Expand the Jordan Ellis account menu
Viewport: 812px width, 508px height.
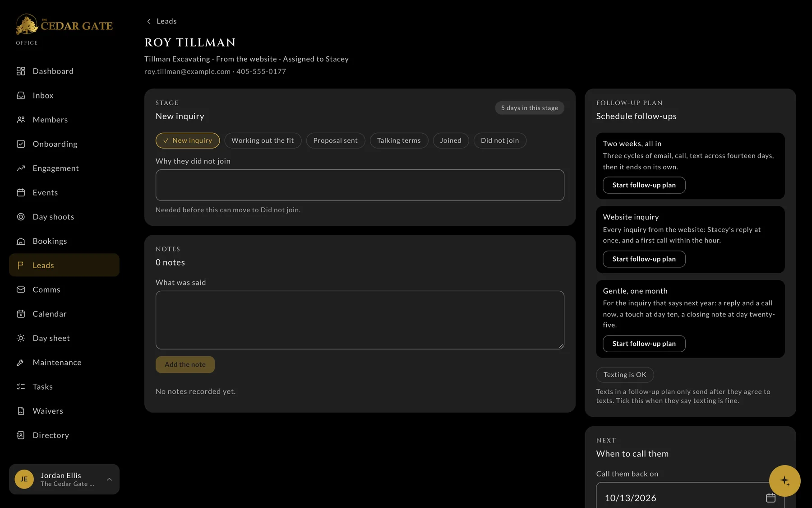click(64, 479)
